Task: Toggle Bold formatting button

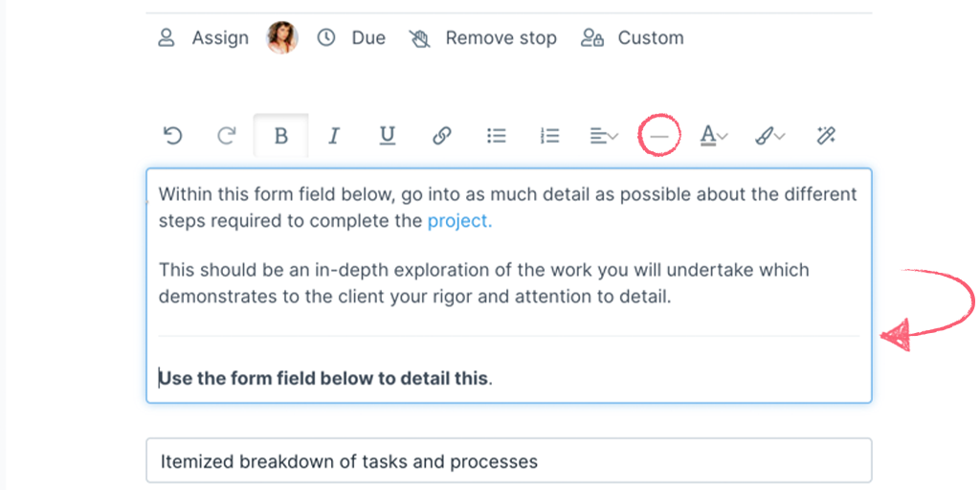Action: pos(281,136)
